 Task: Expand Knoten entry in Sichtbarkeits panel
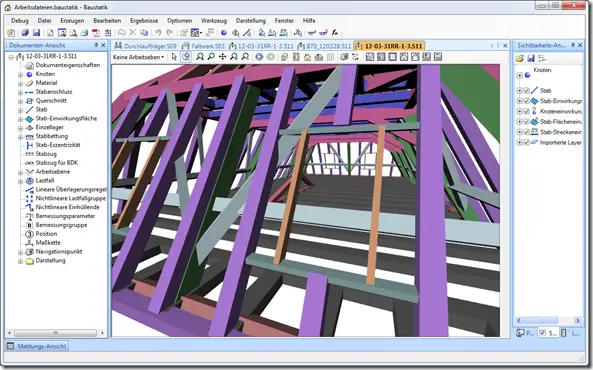[519, 75]
